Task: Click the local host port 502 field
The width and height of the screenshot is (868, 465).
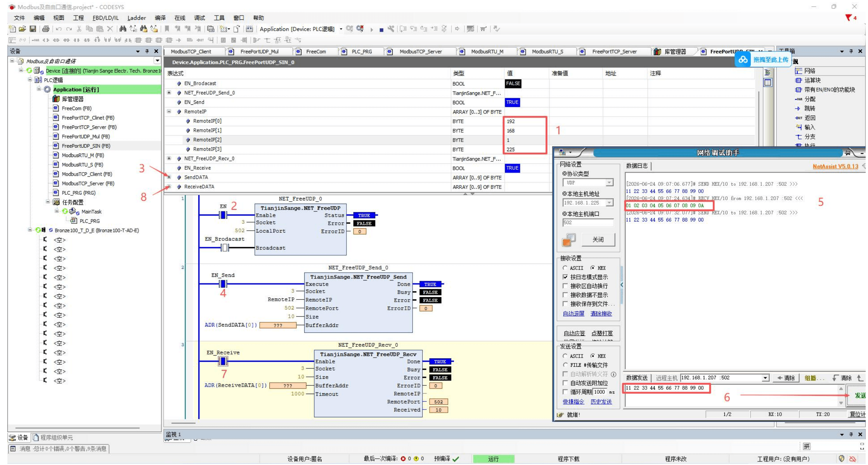Action: [588, 223]
